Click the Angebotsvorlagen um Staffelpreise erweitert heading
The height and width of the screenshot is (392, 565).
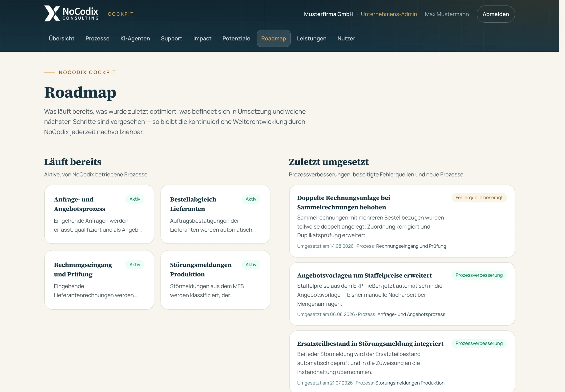tap(364, 275)
